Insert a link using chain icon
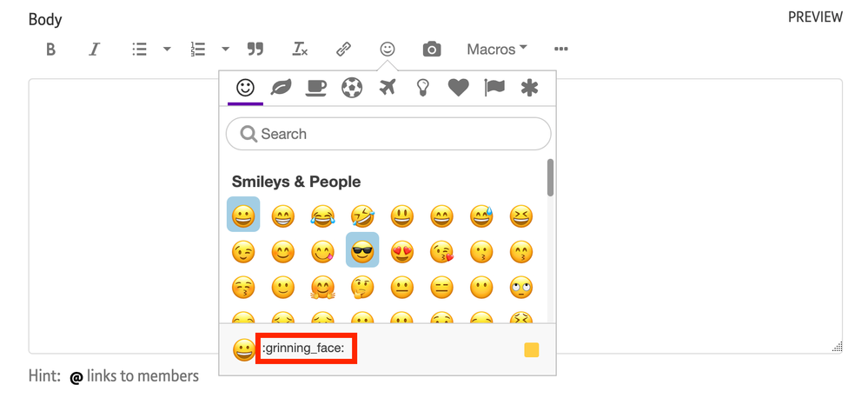Viewport: 868px width, 398px height. click(x=343, y=50)
